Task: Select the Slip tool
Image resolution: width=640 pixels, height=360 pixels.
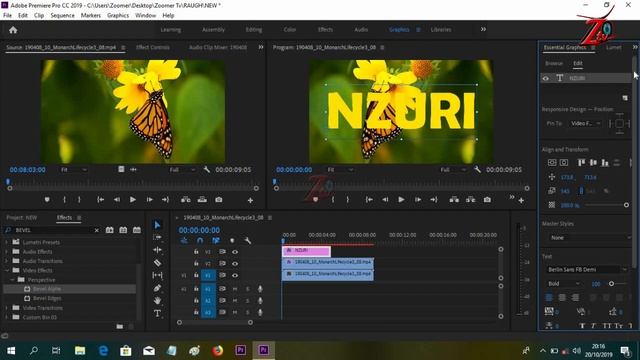Action: (157, 276)
